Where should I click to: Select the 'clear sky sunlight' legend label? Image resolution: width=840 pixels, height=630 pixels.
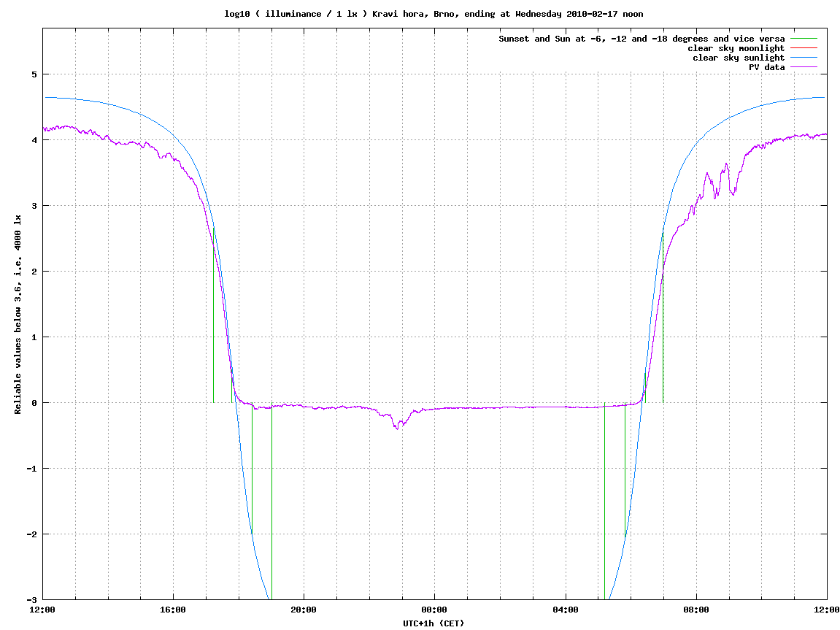(739, 58)
